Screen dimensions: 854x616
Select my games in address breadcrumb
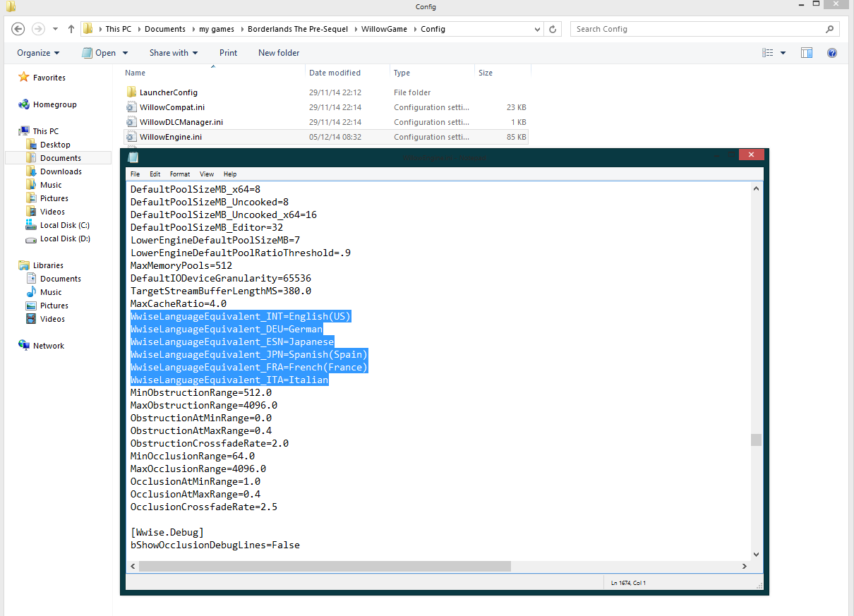[x=217, y=29]
